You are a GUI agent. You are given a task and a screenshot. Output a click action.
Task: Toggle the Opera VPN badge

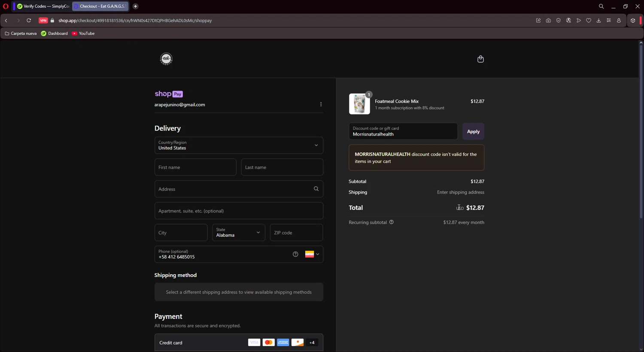pyautogui.click(x=43, y=21)
